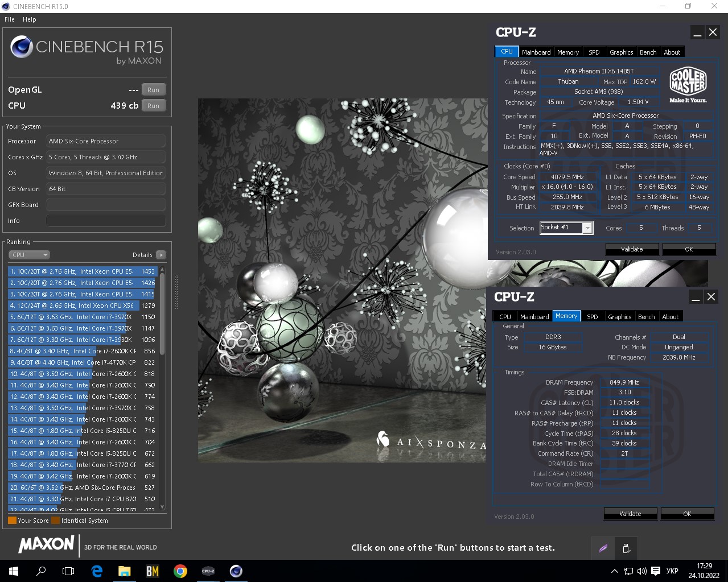The image size is (728, 582).
Task: Open About tab in bottom CPU-Z window
Action: tap(671, 317)
